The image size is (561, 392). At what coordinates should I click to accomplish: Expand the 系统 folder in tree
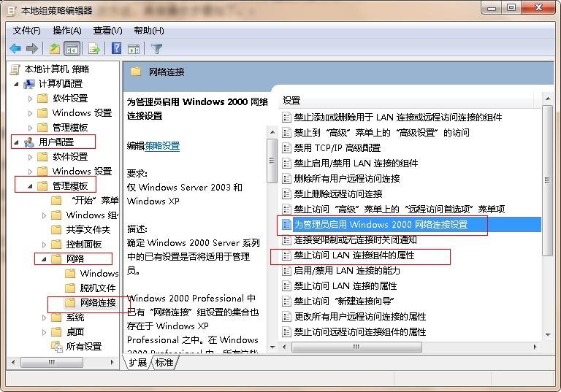click(45, 318)
